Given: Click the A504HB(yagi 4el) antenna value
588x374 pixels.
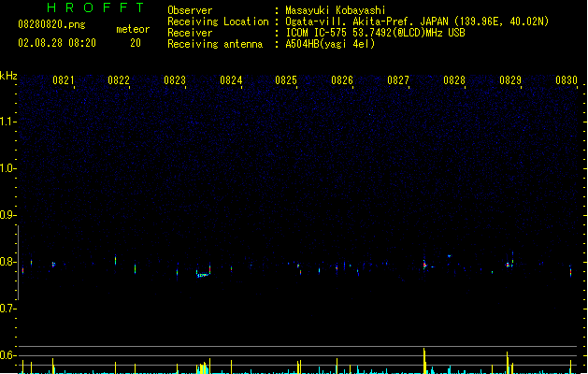Looking at the screenshot, I should (x=330, y=44).
